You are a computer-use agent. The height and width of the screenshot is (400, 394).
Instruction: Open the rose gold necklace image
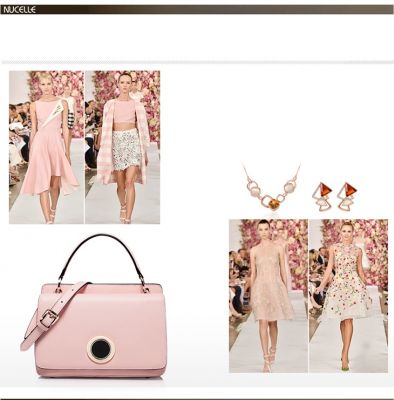point(271,187)
